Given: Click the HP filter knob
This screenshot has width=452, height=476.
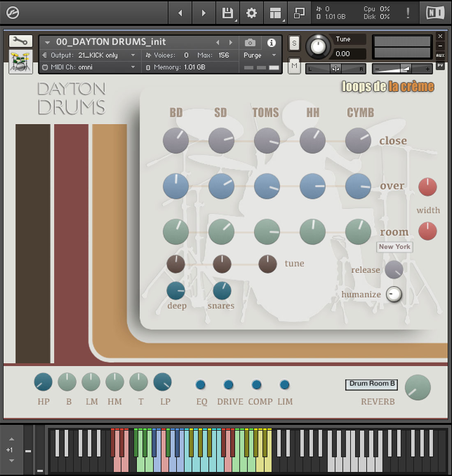Looking at the screenshot, I should [x=43, y=382].
